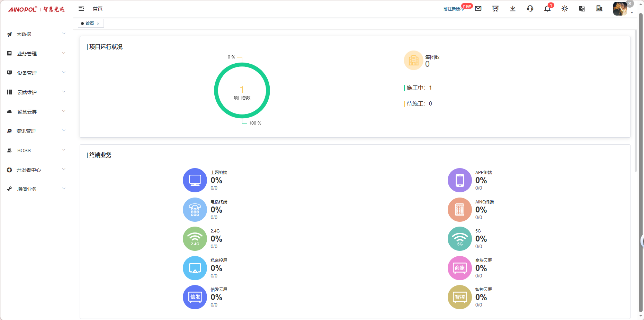Click the language translate icon
The width and height of the screenshot is (644, 320).
[x=582, y=9]
